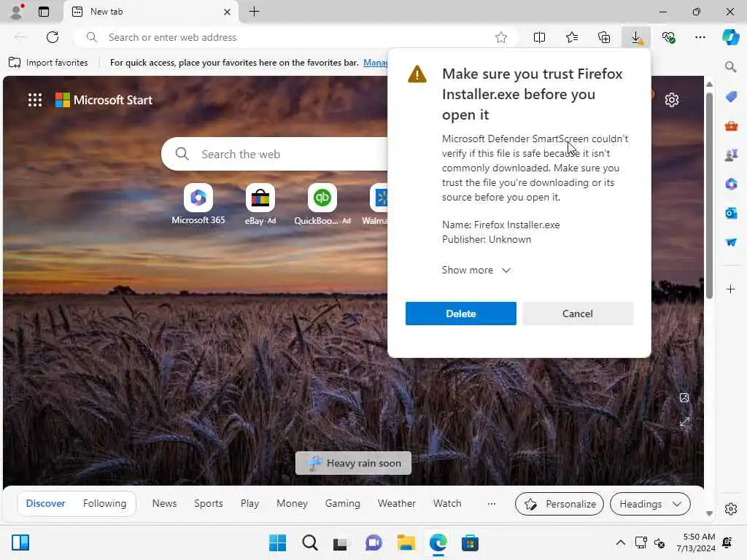
Task: Open the Sports feed tab
Action: point(208,503)
